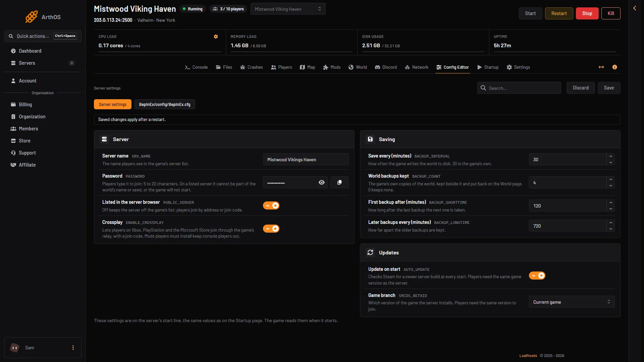Decrease Save every minutes value
This screenshot has height=362, width=644.
click(x=611, y=163)
